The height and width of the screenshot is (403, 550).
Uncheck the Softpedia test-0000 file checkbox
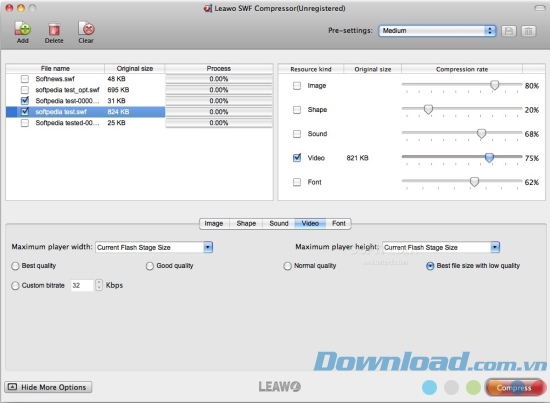coord(25,101)
